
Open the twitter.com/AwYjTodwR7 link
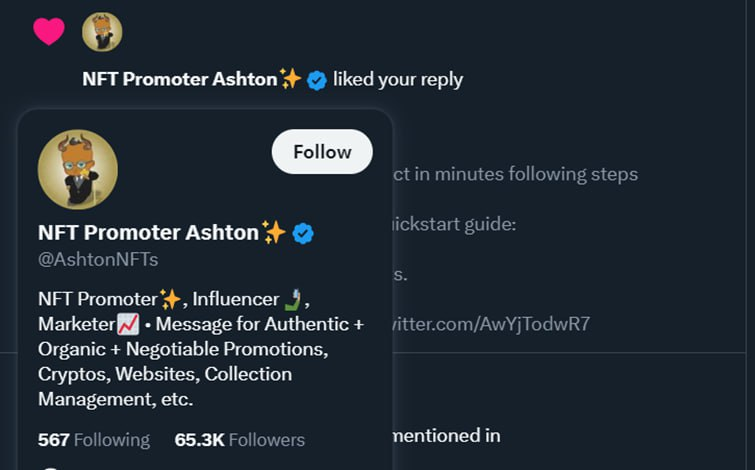pyautogui.click(x=490, y=323)
